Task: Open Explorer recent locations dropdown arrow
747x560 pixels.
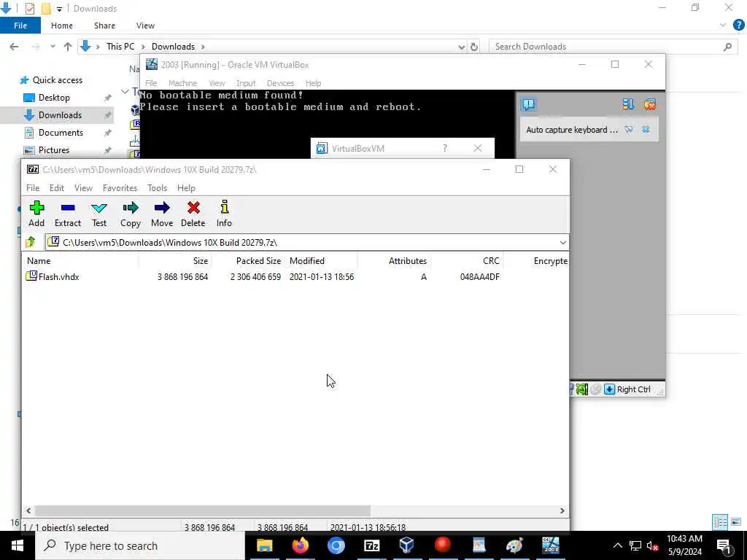Action: (x=53, y=47)
